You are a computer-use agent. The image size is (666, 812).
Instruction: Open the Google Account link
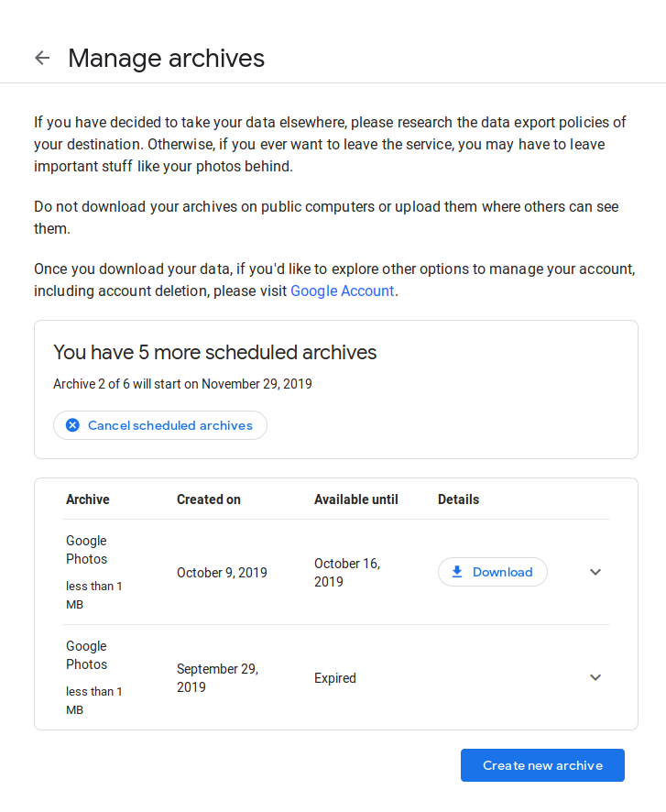[x=342, y=291]
